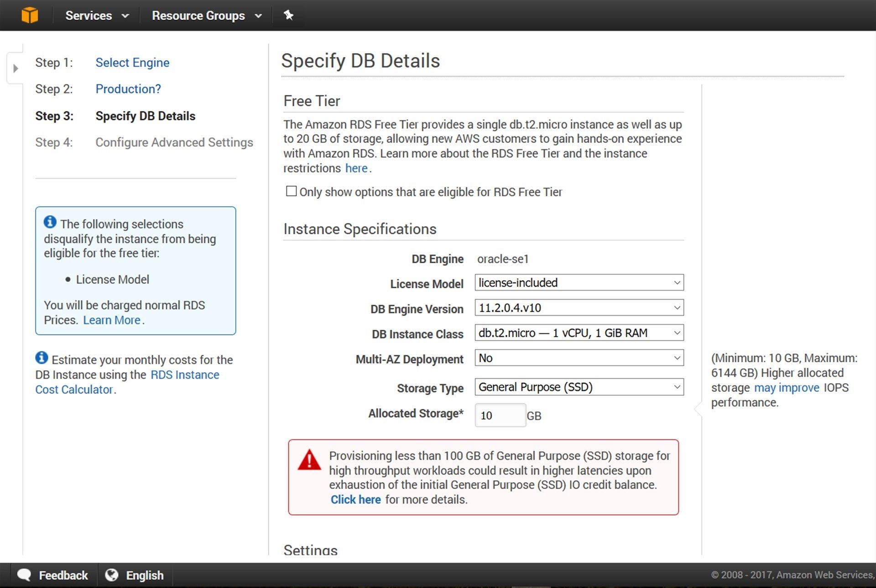Image resolution: width=876 pixels, height=588 pixels.
Task: Open the Resource Groups menu
Action: (x=207, y=16)
